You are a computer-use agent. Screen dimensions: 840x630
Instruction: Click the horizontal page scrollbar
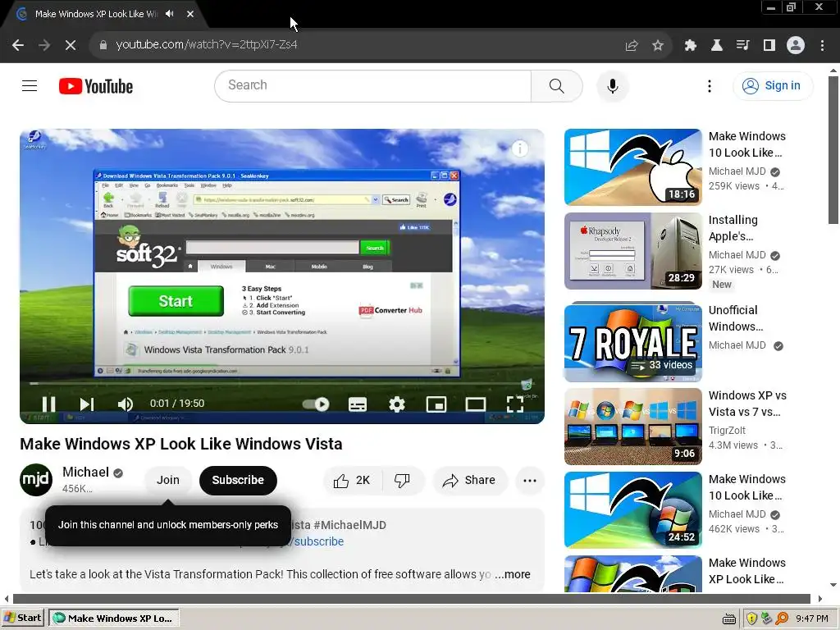[x=412, y=598]
